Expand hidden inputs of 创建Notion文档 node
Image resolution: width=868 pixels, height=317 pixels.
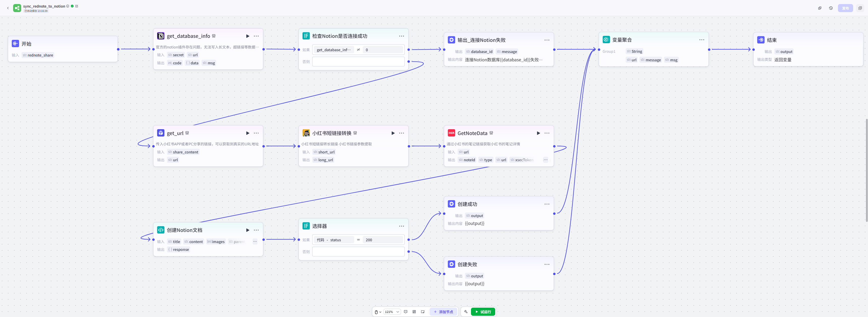pyautogui.click(x=255, y=242)
